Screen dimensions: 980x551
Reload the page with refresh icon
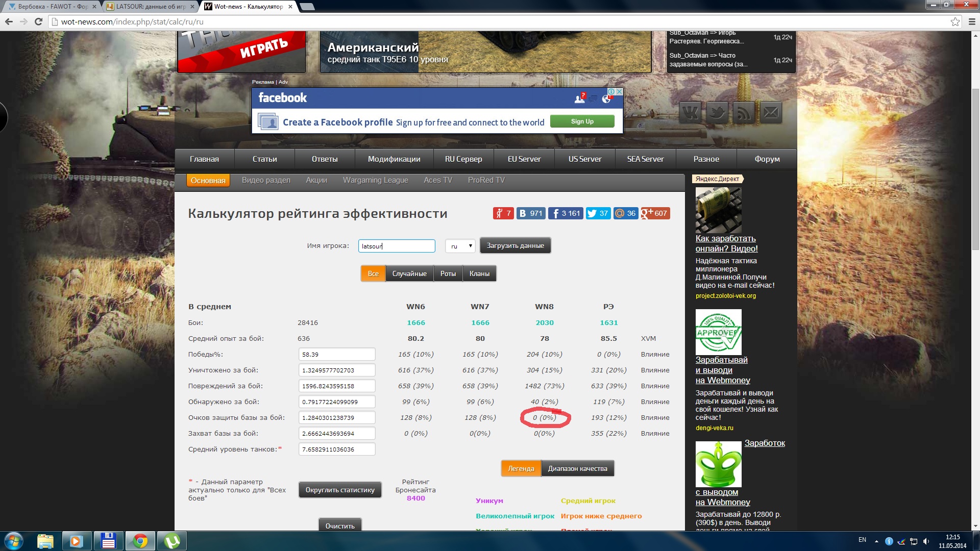pos(38,21)
